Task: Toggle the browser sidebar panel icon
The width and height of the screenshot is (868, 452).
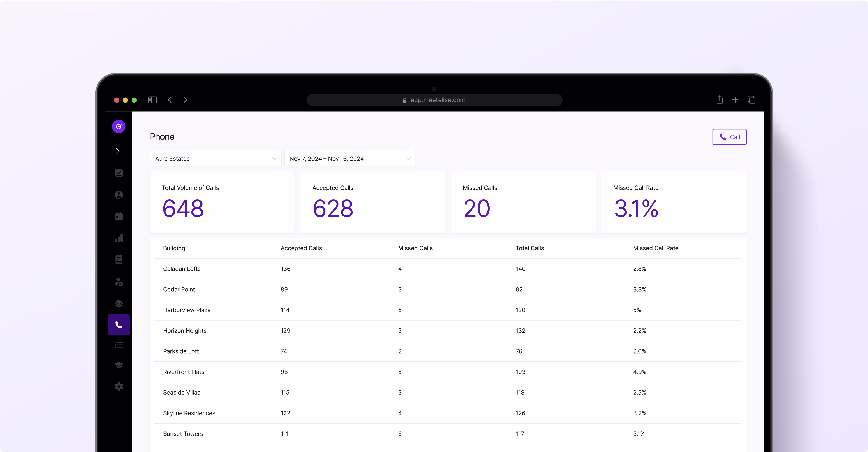Action: [x=153, y=100]
